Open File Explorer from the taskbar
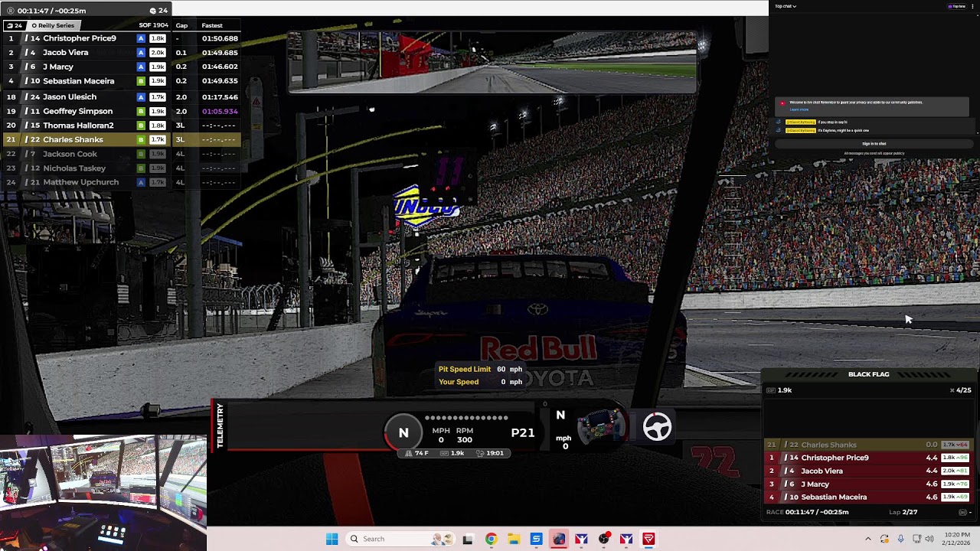 (x=513, y=539)
